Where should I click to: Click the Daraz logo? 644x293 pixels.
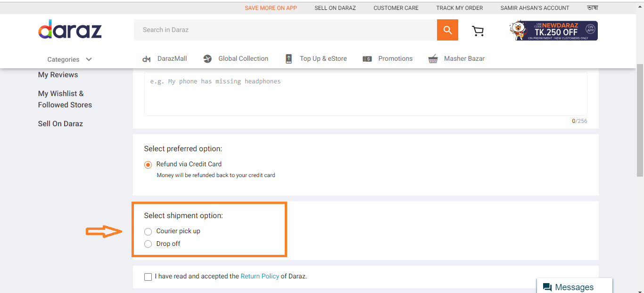(70, 30)
